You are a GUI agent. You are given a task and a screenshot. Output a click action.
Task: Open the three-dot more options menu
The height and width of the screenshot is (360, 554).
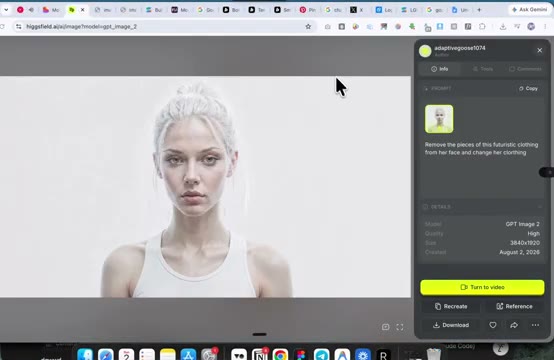click(x=535, y=325)
